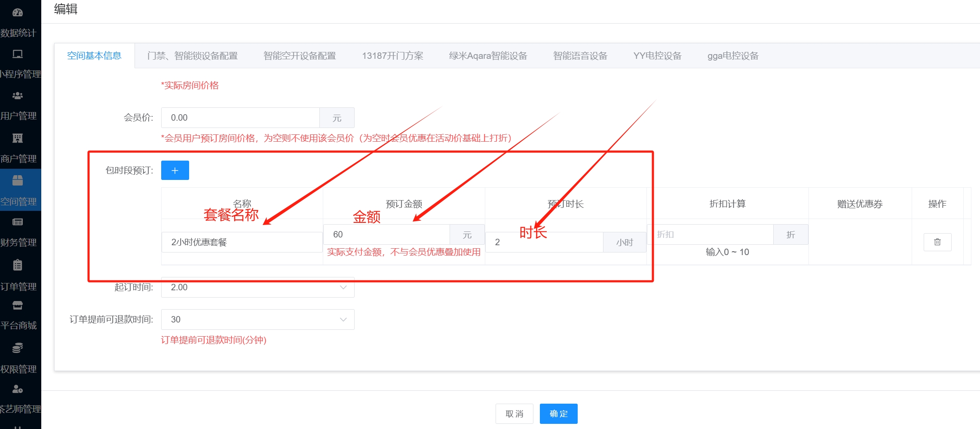Select 商户管理 building icon

click(18, 138)
